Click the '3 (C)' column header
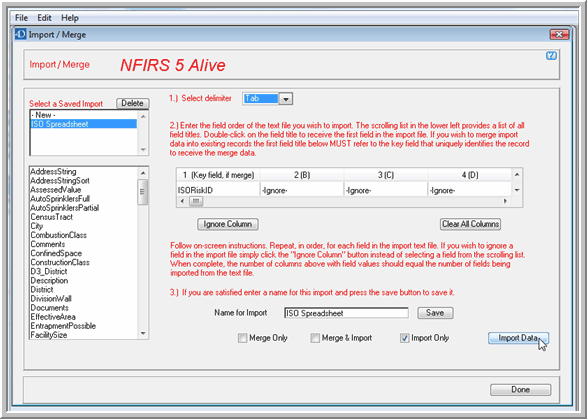587x419 pixels. 386,175
